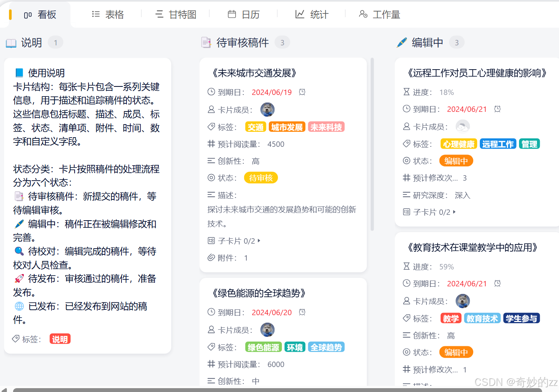The image size is (559, 392).
Task: Click the 教学 tag
Action: pos(451,318)
